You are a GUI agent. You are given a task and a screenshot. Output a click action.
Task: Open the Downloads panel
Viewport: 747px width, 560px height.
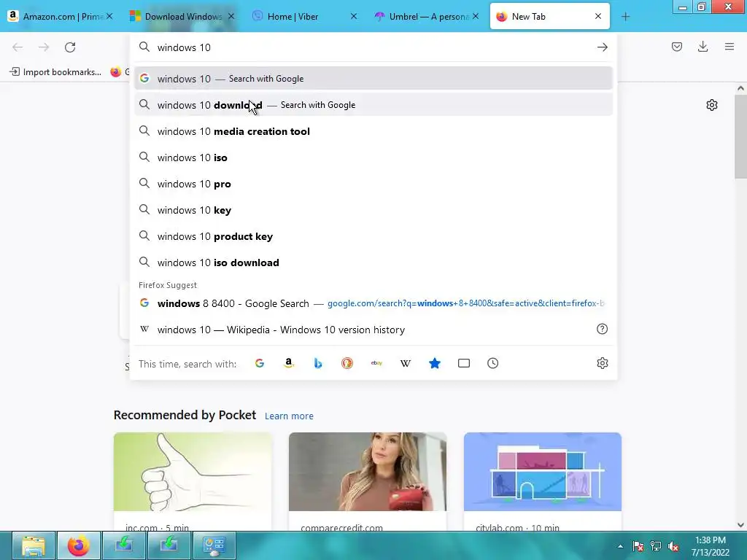click(x=703, y=47)
